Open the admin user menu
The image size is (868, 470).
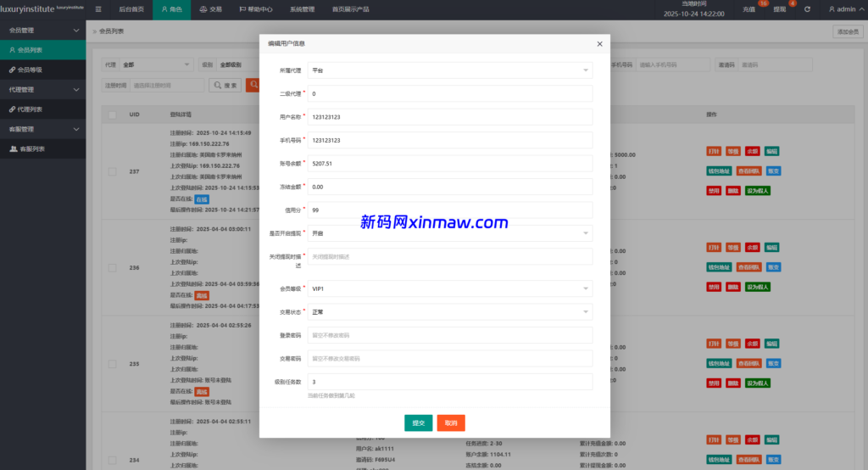(846, 9)
